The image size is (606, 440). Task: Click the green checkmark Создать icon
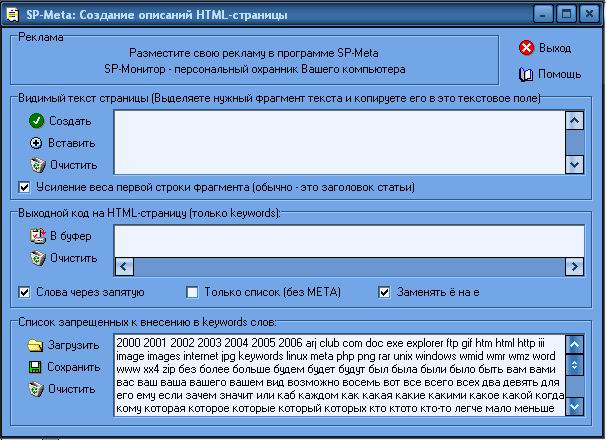[x=36, y=121]
